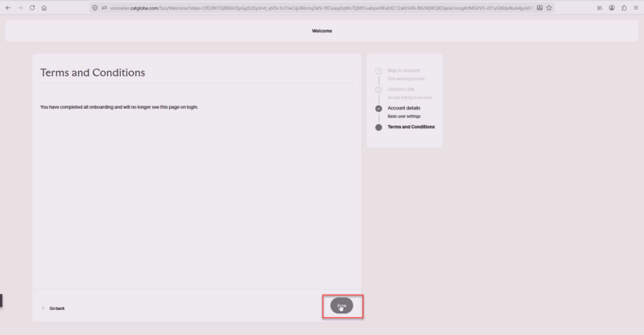Screen dimensions: 644x335
Task: Click the Terms and Conditions heading
Action: pos(93,72)
